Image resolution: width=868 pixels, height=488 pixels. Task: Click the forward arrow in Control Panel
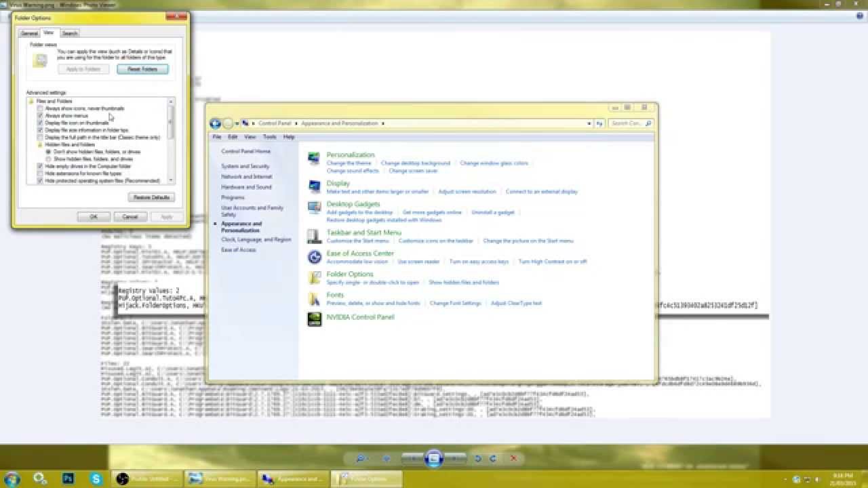(228, 123)
